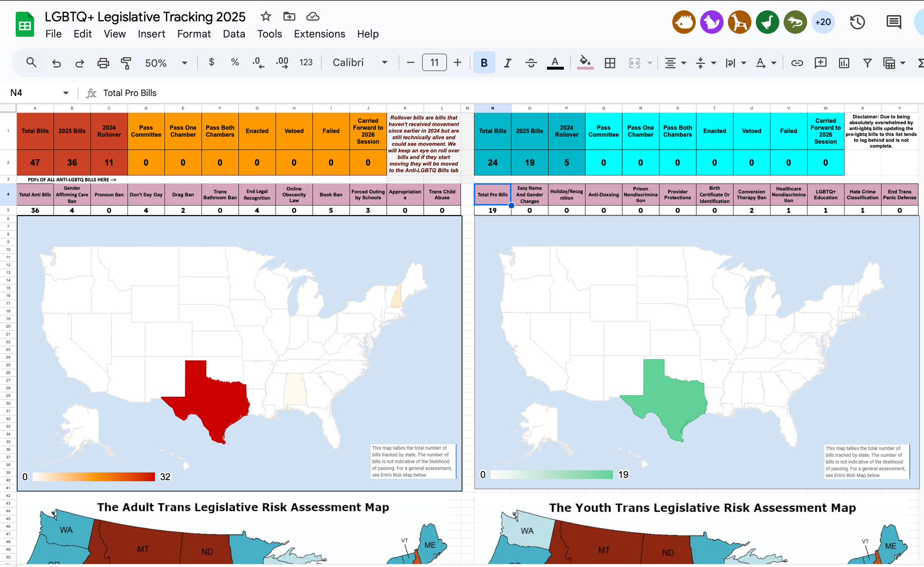Screen dimensions: 924x567
Task: Insert a comment
Action: tap(820, 62)
